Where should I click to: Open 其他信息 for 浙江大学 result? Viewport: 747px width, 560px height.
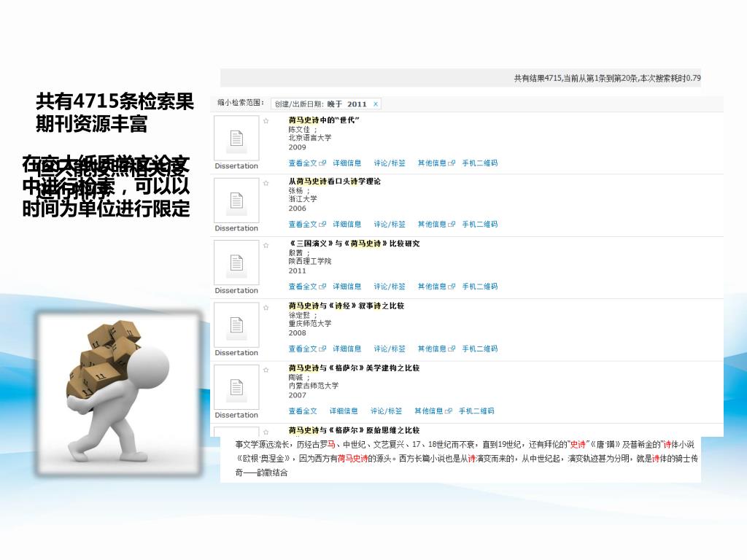(436, 225)
